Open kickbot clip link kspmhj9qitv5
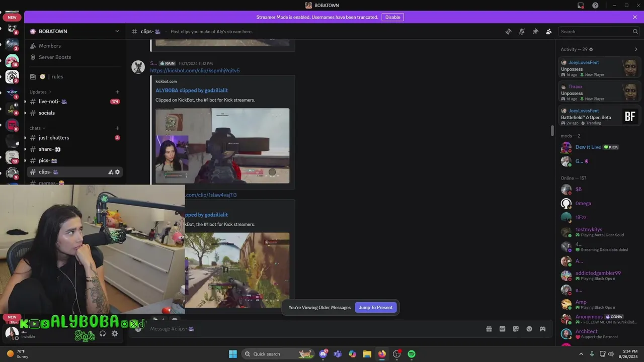644x362 pixels. pyautogui.click(x=195, y=71)
